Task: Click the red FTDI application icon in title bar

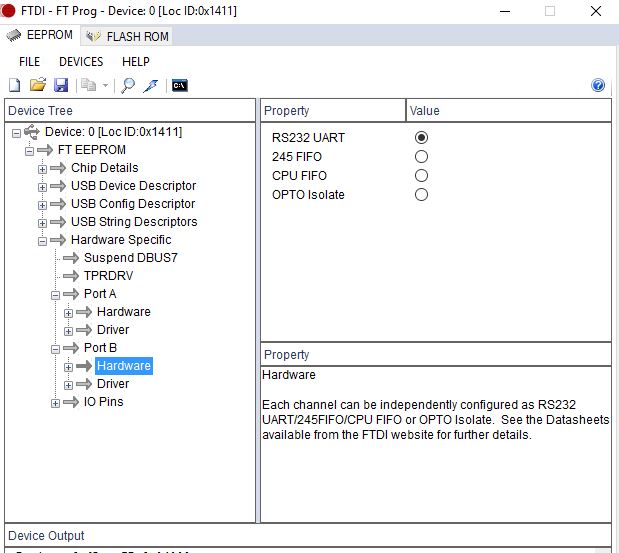Action: [x=8, y=11]
